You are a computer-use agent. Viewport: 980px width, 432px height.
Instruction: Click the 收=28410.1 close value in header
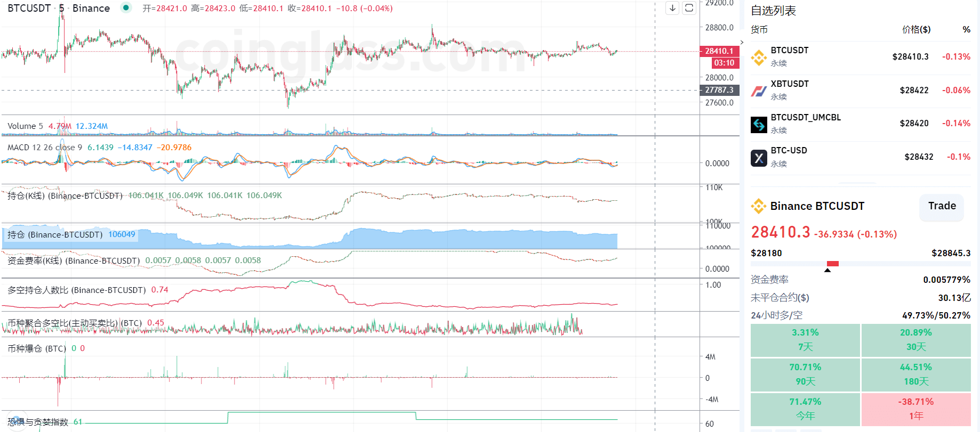pos(310,9)
